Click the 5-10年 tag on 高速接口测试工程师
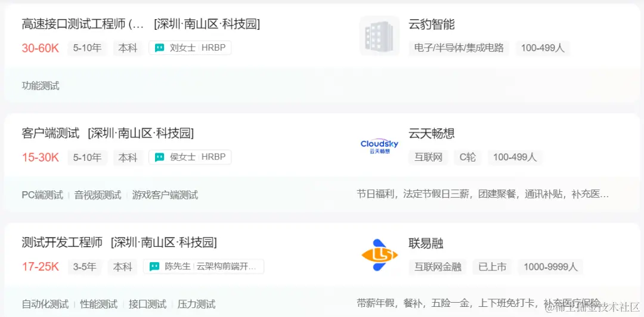 (x=87, y=48)
